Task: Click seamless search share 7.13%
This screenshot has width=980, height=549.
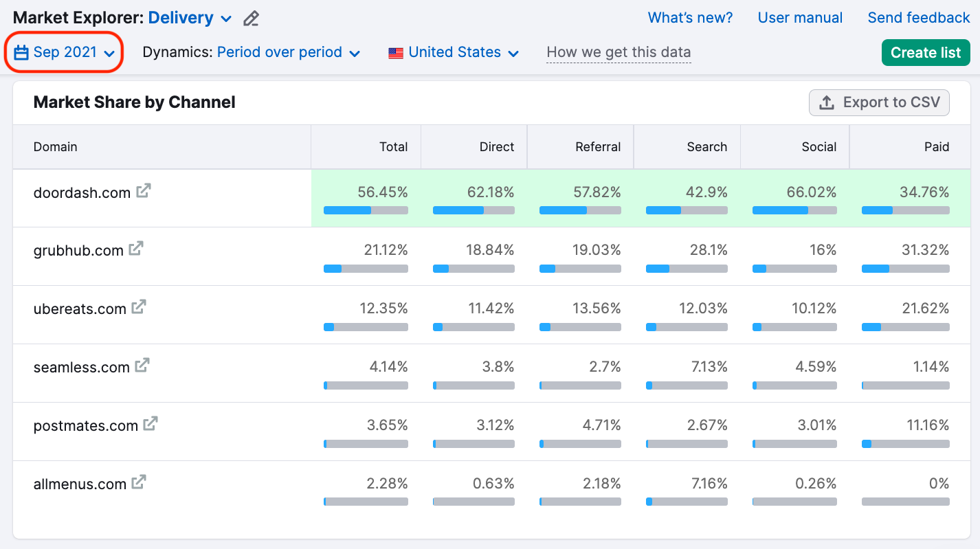Action: [x=709, y=367]
